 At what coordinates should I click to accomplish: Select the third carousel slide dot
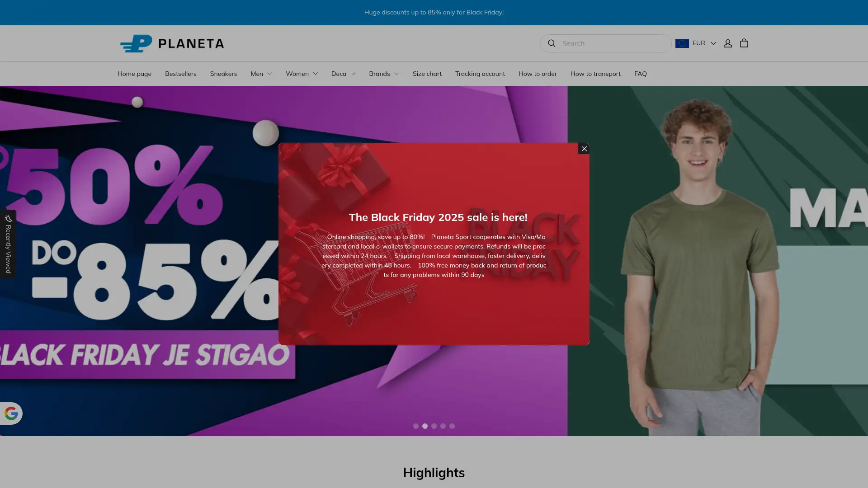(x=434, y=426)
